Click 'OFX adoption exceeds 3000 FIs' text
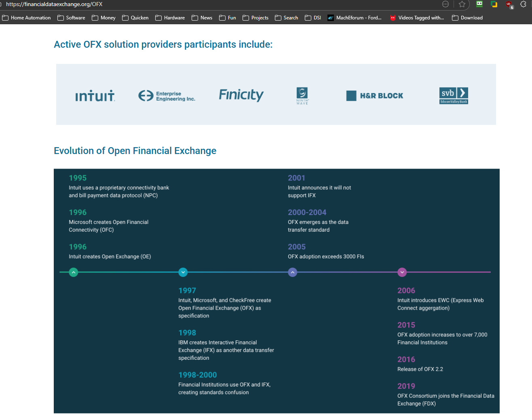 click(x=326, y=257)
